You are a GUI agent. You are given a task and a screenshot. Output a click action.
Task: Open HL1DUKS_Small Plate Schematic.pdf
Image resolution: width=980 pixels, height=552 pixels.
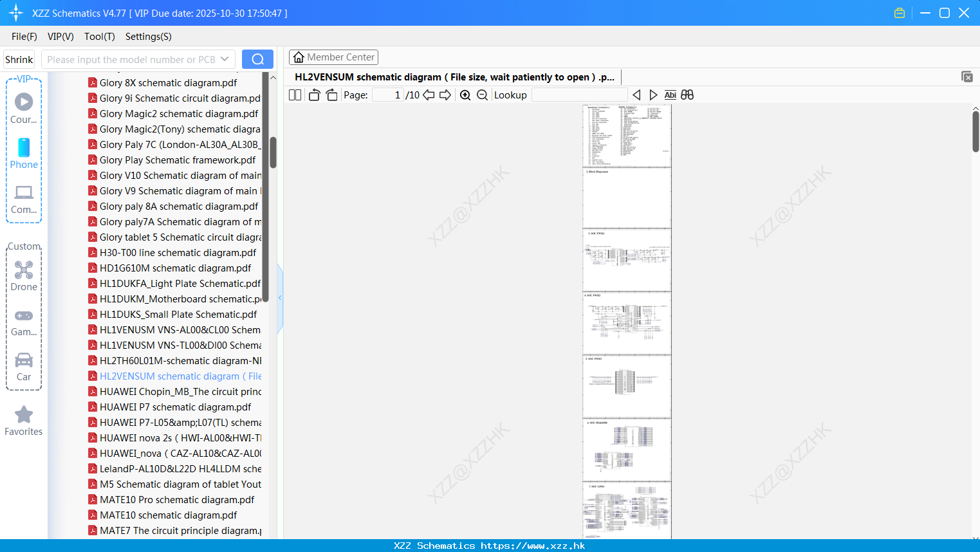coord(172,314)
